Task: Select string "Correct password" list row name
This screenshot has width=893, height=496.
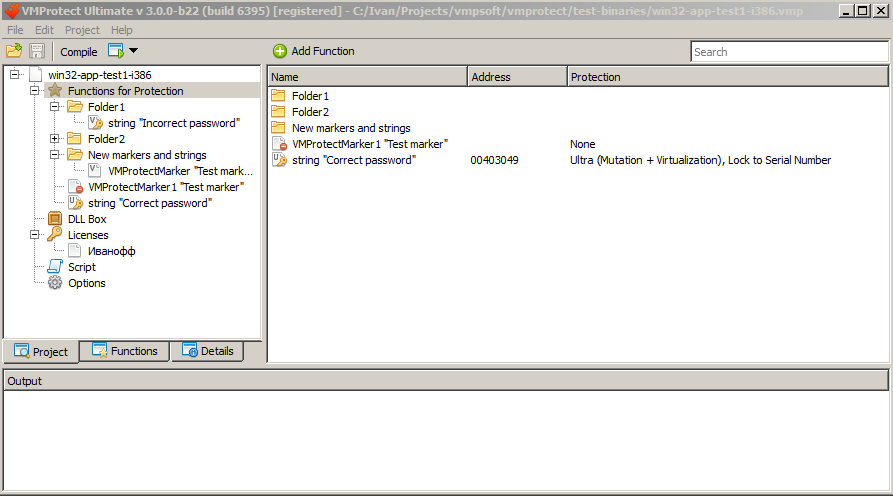Action: [354, 160]
